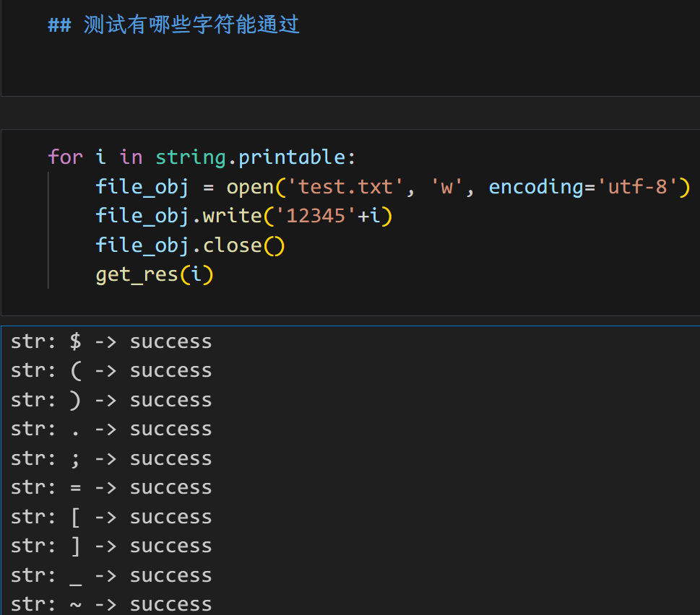Click output line for the ( character
Image resolution: width=700 pixels, height=615 pixels.
point(111,370)
